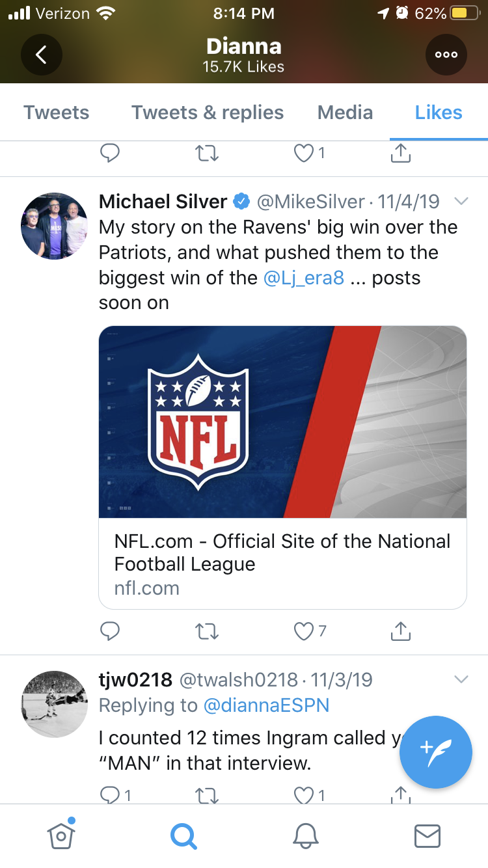Toggle like on the topmost tweet
This screenshot has height=868, width=488.
(304, 153)
